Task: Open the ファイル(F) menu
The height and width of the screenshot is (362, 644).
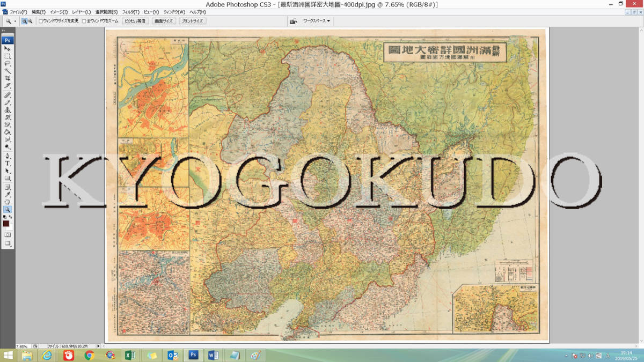Action: (19, 12)
